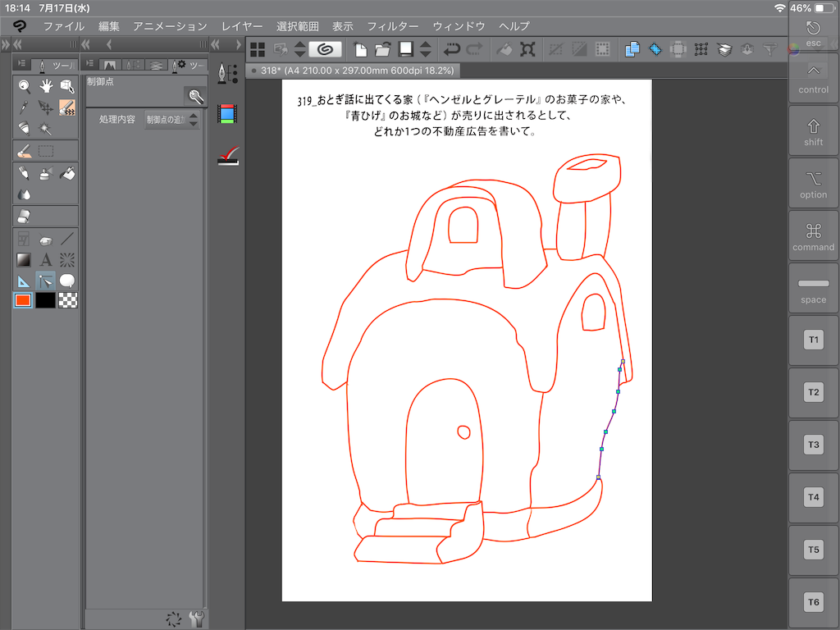The height and width of the screenshot is (630, 840).
Task: Toggle the blue snap diamond icon
Action: (x=655, y=49)
